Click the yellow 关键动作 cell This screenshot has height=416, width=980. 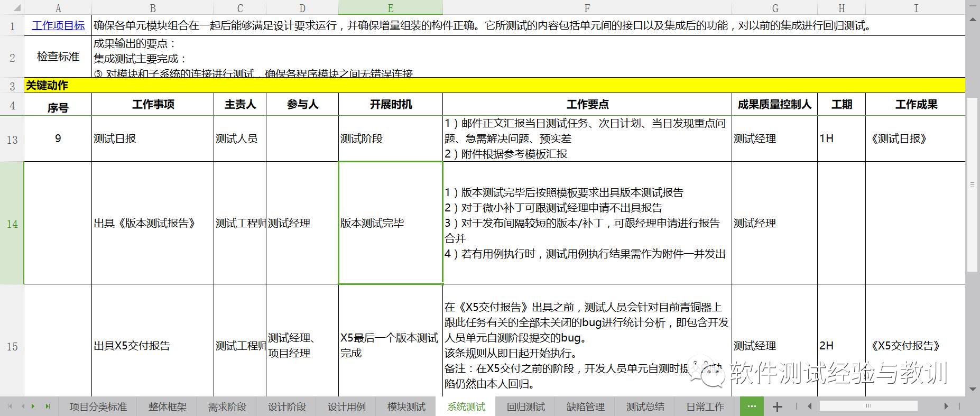click(x=495, y=86)
